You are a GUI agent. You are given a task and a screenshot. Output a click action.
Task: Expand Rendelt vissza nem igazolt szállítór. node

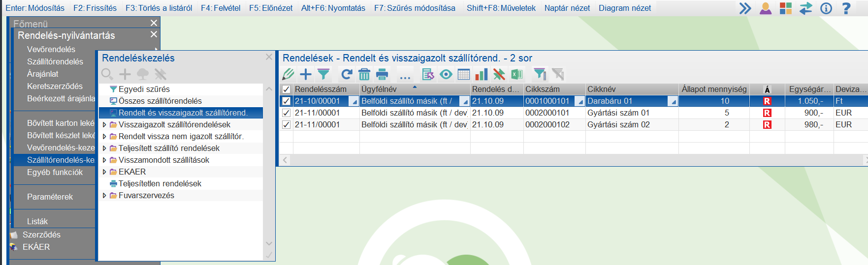tap(104, 137)
